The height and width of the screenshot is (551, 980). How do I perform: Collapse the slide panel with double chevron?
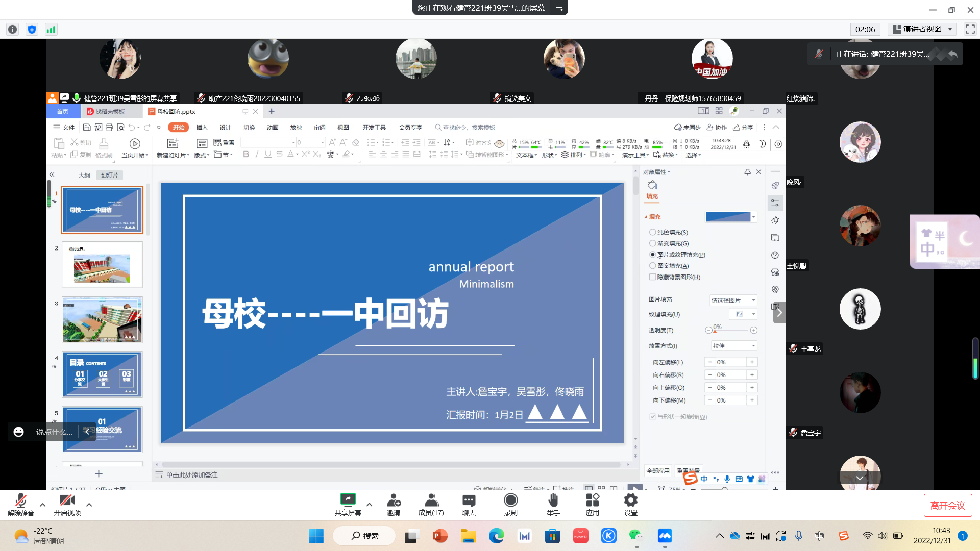pyautogui.click(x=52, y=174)
